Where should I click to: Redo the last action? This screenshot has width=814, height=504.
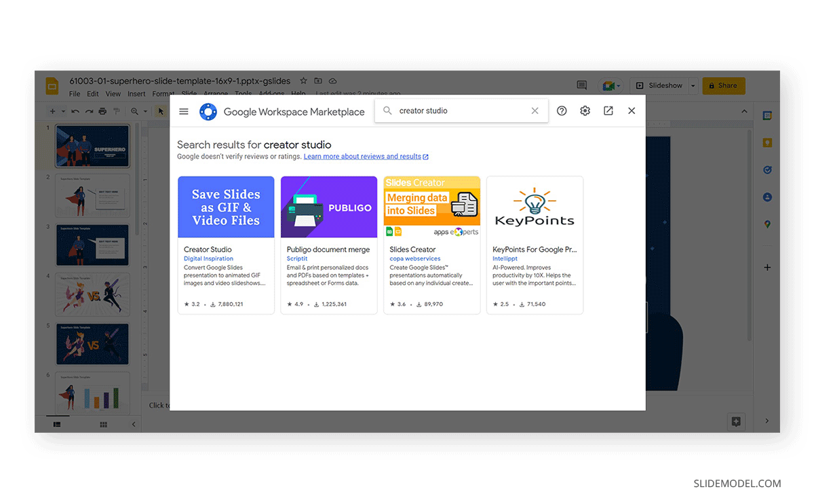[89, 111]
